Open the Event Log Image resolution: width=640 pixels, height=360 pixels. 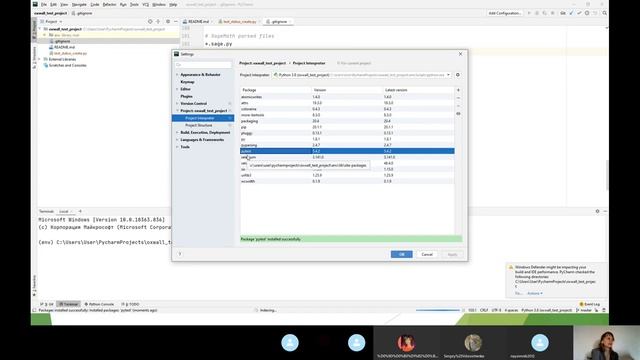click(x=590, y=304)
